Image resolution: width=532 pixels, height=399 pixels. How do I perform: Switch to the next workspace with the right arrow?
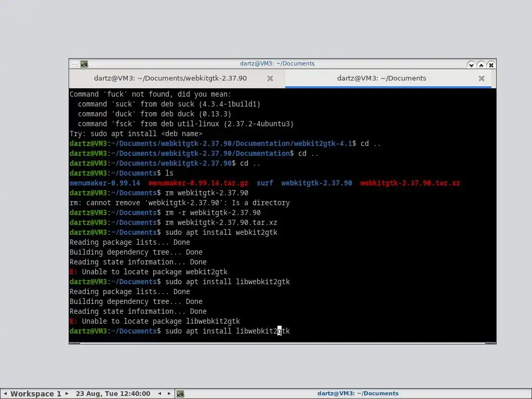tap(67, 394)
